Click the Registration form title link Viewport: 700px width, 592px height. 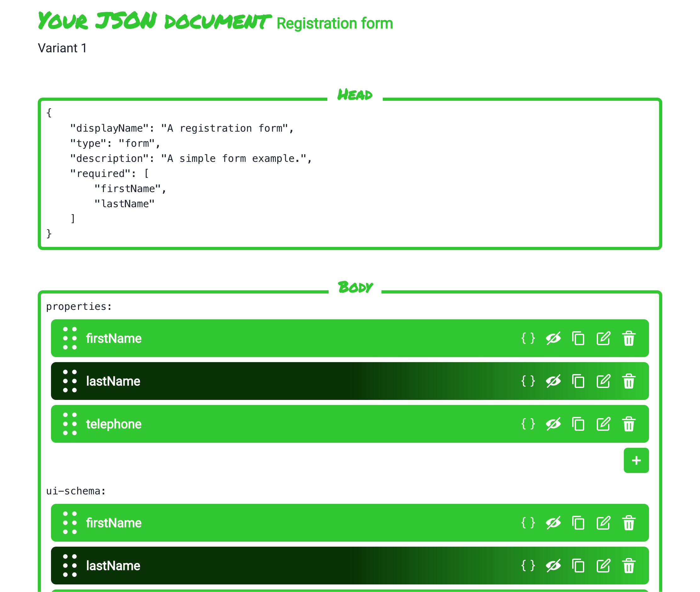[x=334, y=24]
